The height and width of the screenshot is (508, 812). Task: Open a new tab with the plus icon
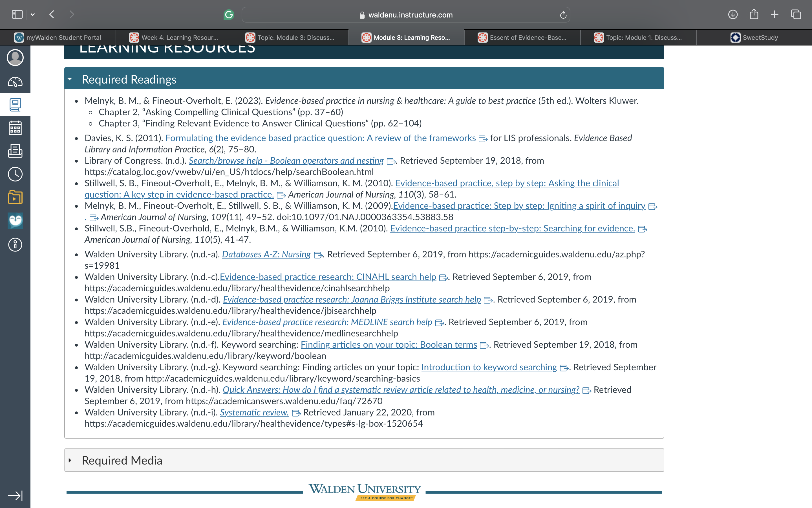pos(775,14)
